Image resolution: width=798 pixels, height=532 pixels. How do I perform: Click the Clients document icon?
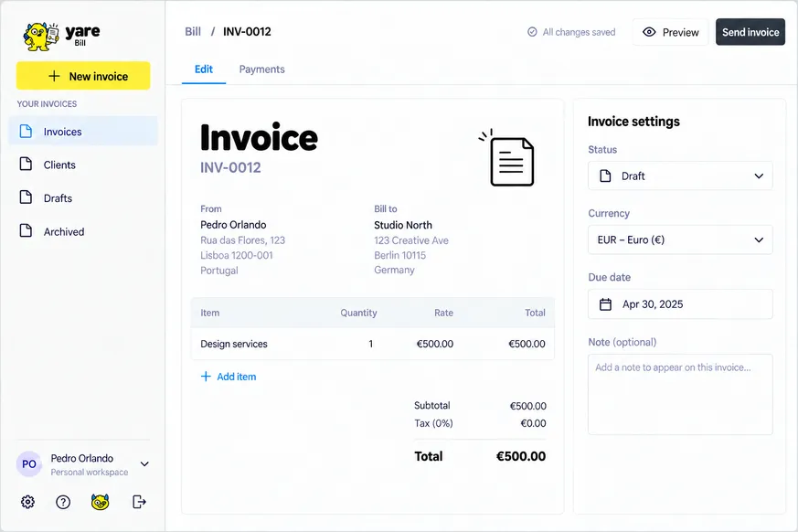coord(26,164)
